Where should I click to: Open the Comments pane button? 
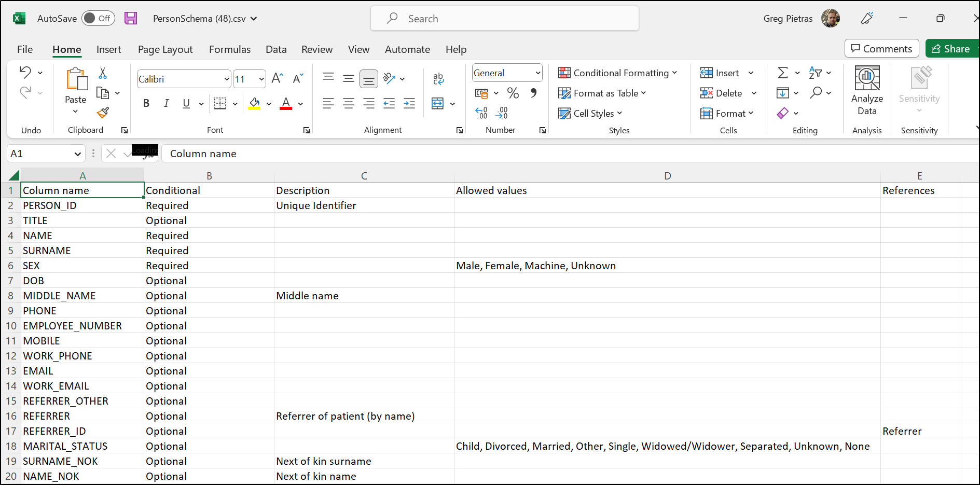[881, 49]
